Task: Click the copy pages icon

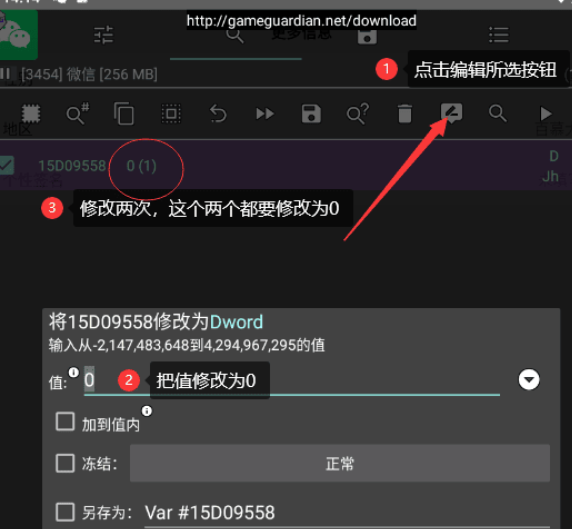Action: [124, 113]
